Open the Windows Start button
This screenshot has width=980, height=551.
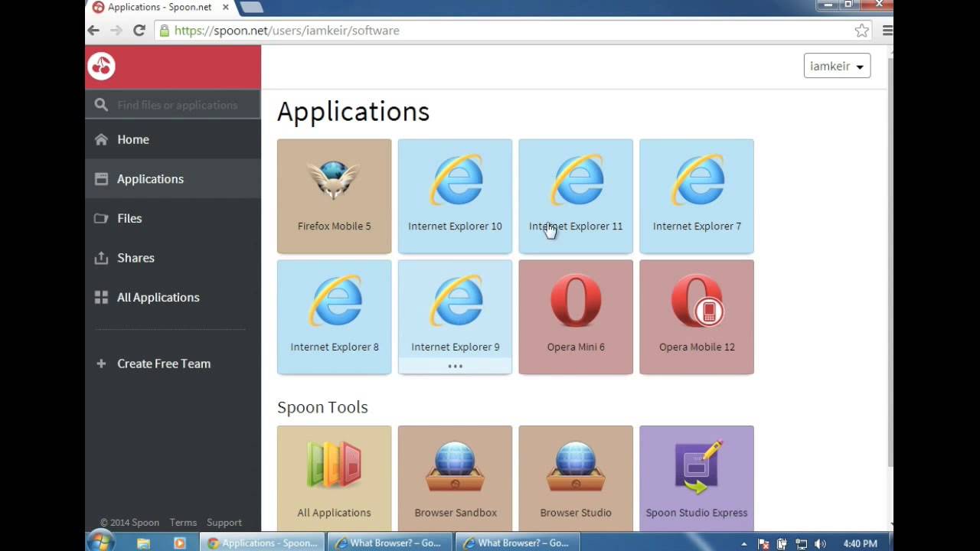pos(101,543)
